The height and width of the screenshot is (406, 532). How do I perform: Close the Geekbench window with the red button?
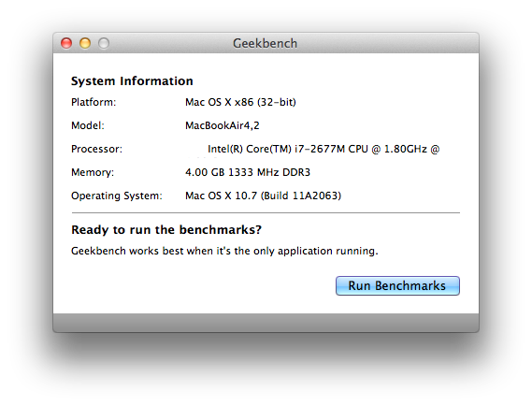[66, 43]
